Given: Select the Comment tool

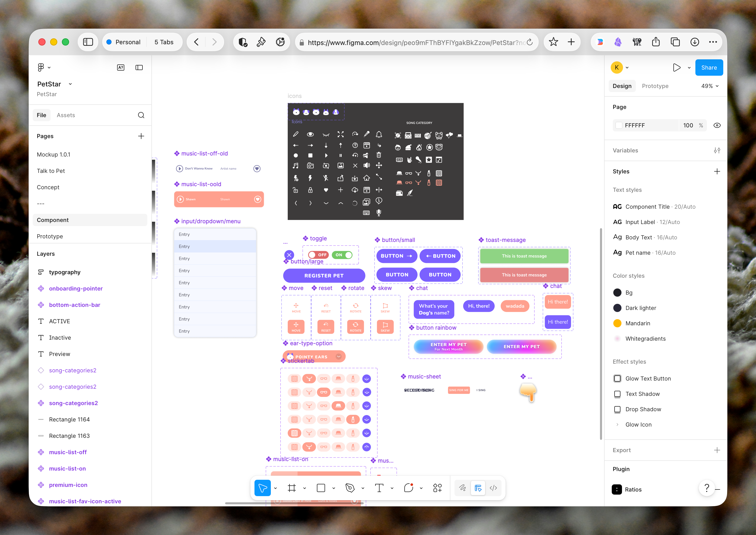Looking at the screenshot, I should (x=408, y=488).
